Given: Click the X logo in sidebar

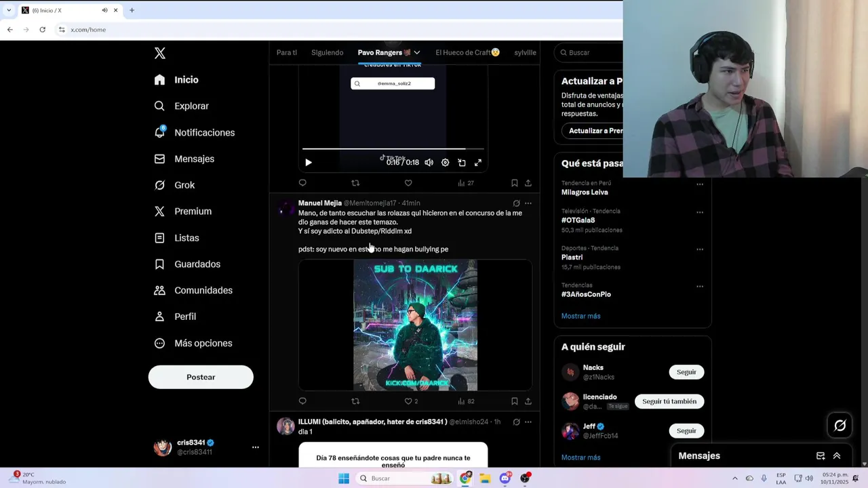Looking at the screenshot, I should point(160,53).
